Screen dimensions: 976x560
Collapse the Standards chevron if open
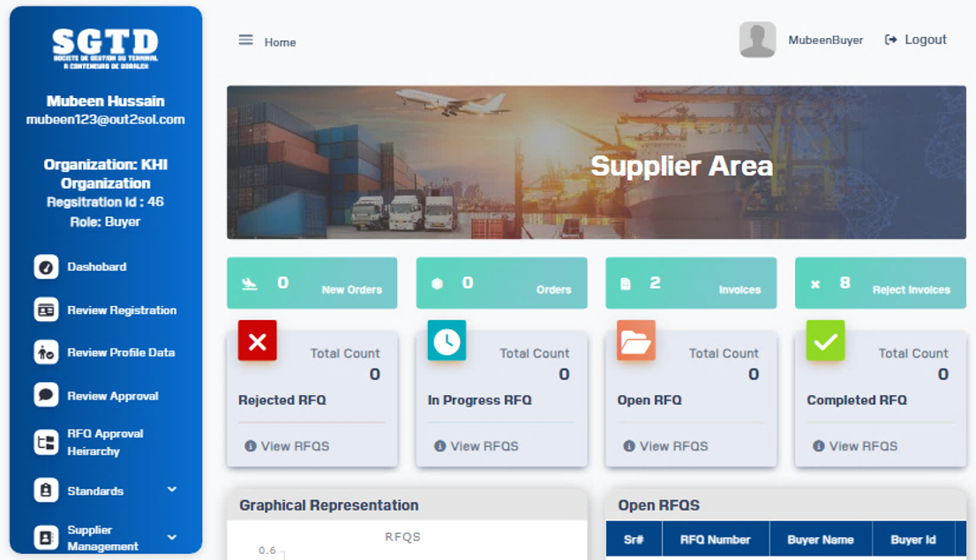pos(171,489)
